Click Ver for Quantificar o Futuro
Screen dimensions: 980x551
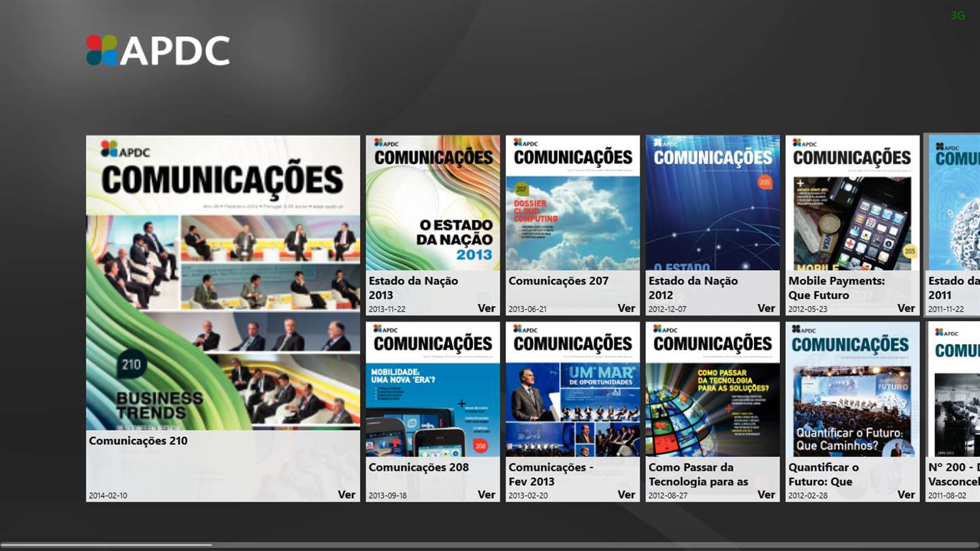(906, 495)
